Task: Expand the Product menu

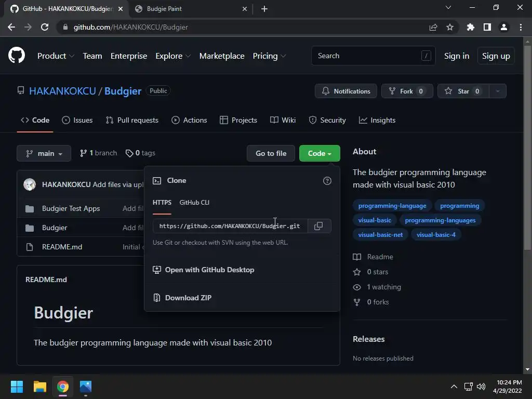Action: click(56, 56)
